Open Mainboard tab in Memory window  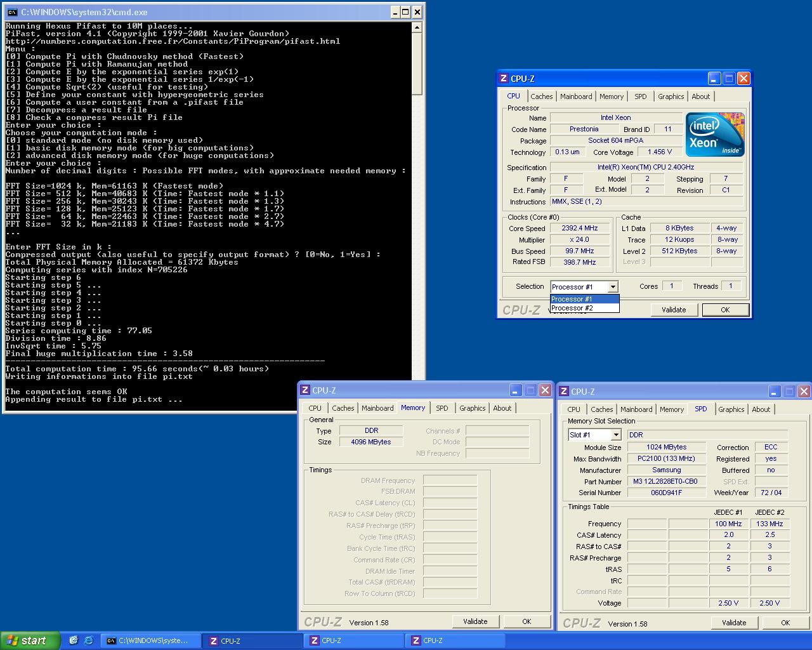tap(377, 408)
